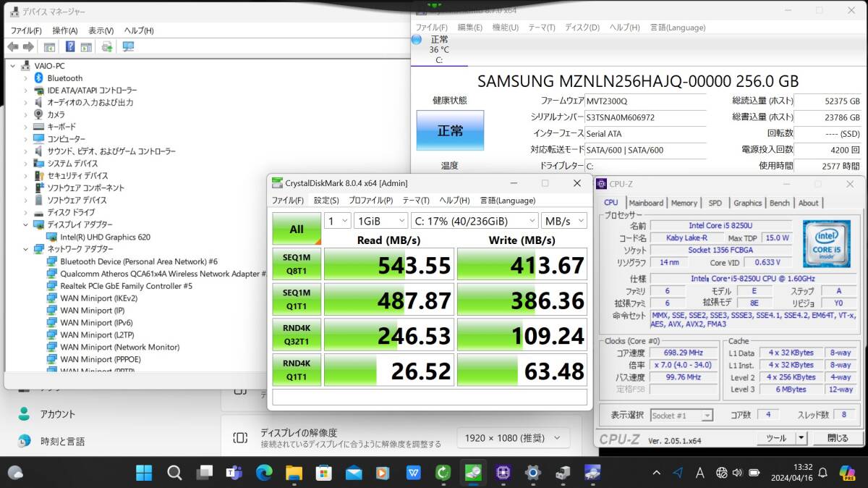Select Intel(R) UHD Graphics 620 device
868x488 pixels.
pyautogui.click(x=105, y=237)
